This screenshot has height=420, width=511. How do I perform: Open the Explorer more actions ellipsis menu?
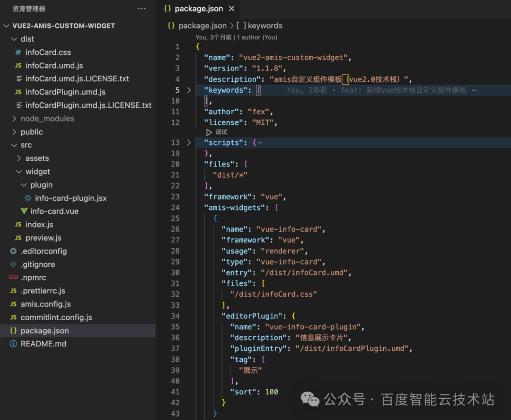(142, 9)
